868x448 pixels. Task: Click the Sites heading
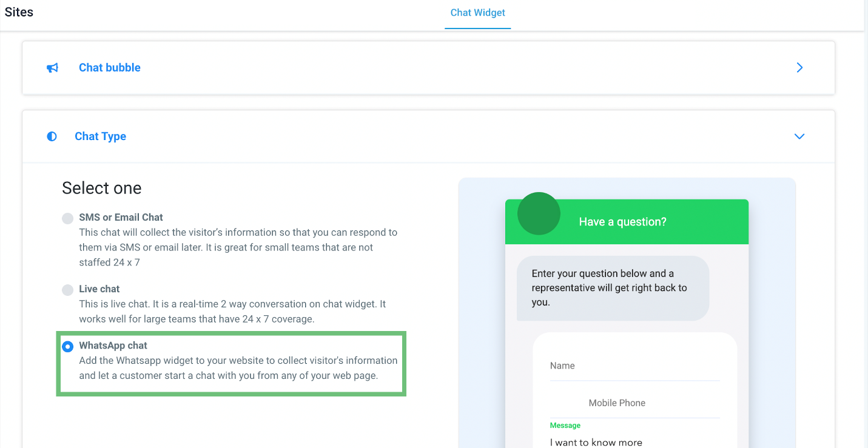pyautogui.click(x=19, y=12)
